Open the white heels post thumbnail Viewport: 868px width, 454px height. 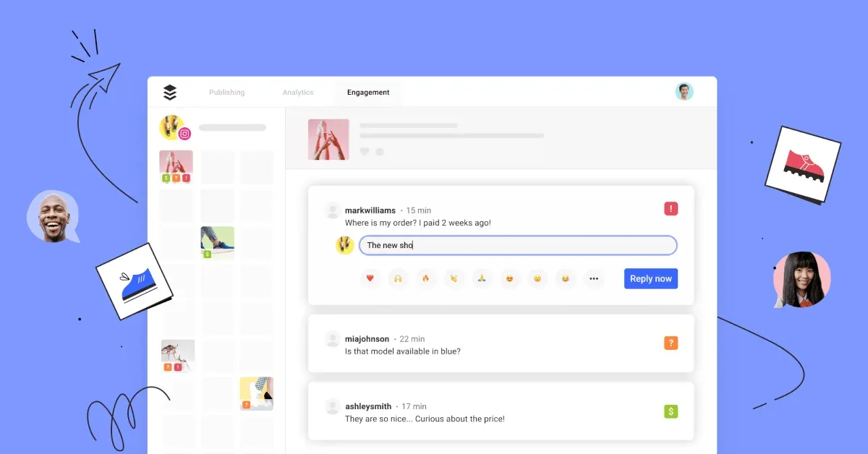[x=178, y=356]
